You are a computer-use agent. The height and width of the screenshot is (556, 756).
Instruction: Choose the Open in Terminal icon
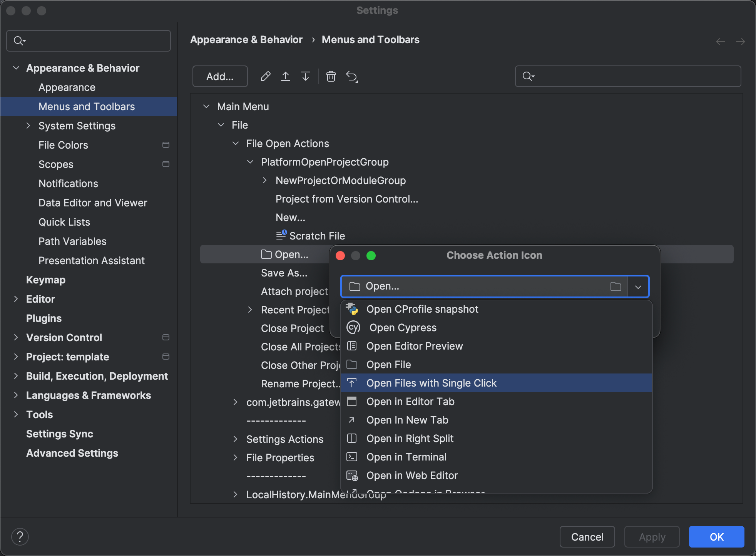click(x=352, y=457)
